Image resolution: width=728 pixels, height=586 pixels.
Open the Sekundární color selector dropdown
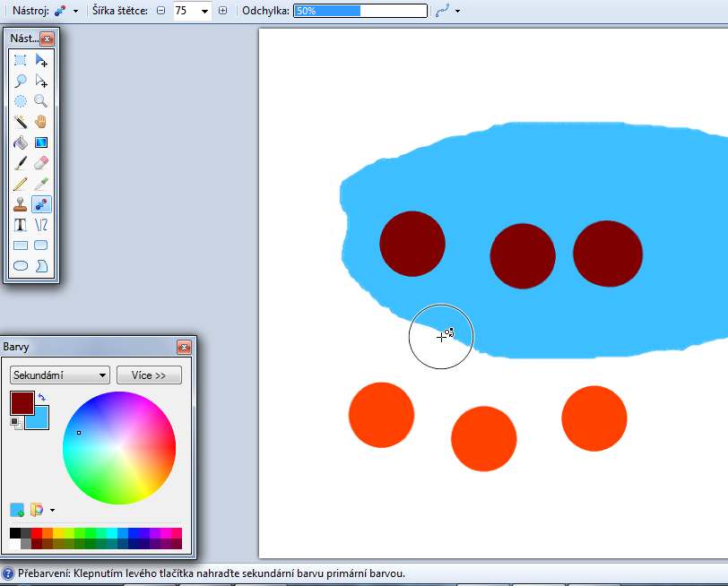pos(59,375)
